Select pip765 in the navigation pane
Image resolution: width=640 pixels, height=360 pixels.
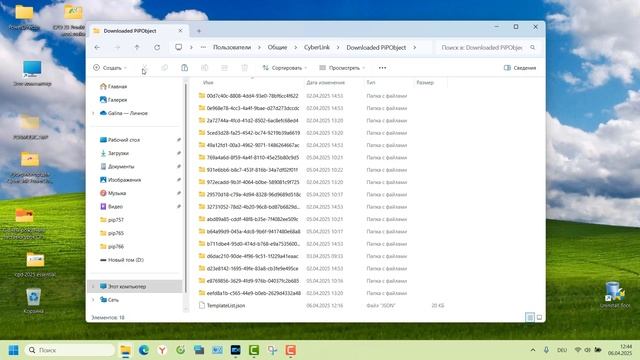pos(116,233)
